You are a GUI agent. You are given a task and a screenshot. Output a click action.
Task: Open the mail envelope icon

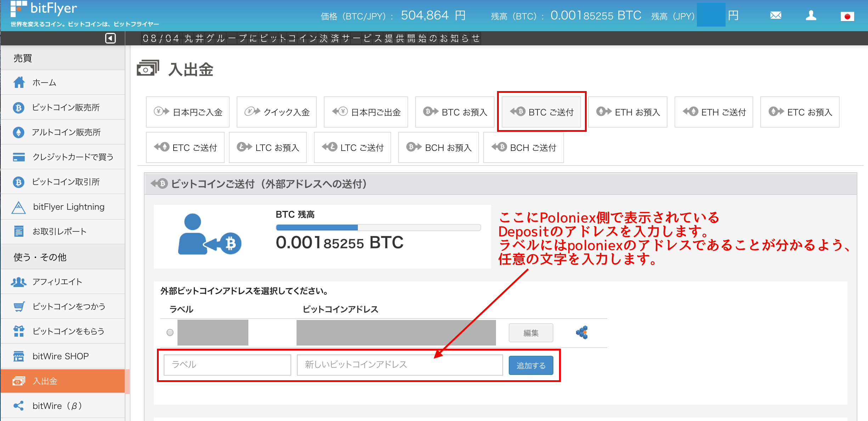pos(776,16)
